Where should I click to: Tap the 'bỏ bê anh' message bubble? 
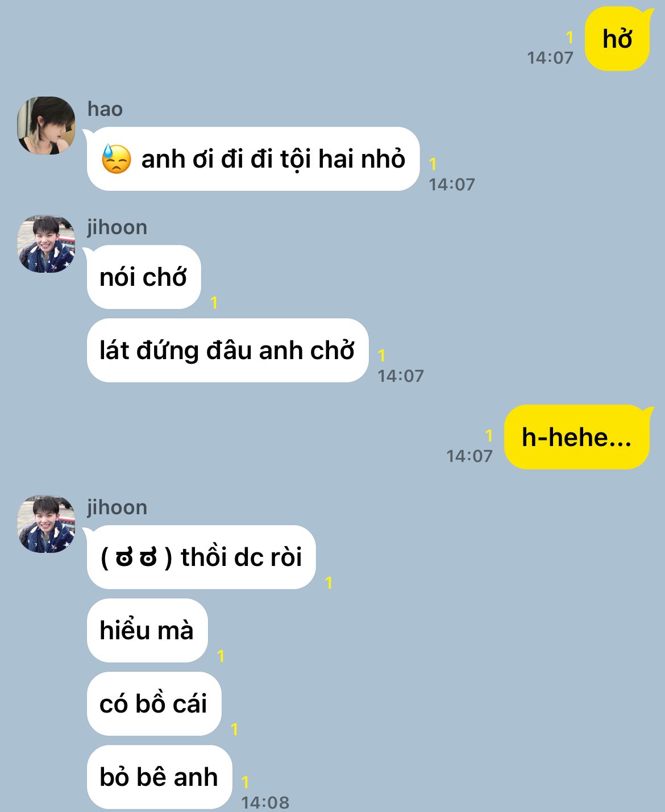point(159,777)
